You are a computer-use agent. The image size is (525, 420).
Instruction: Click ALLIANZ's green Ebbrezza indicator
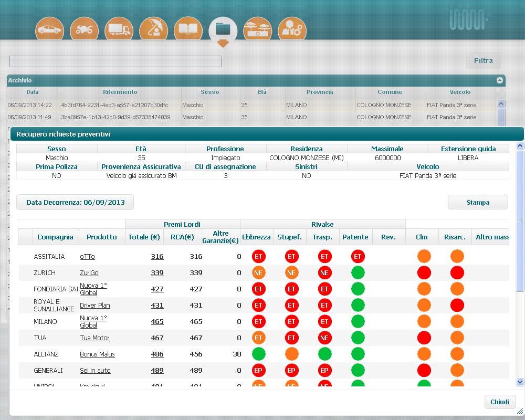coord(258,354)
